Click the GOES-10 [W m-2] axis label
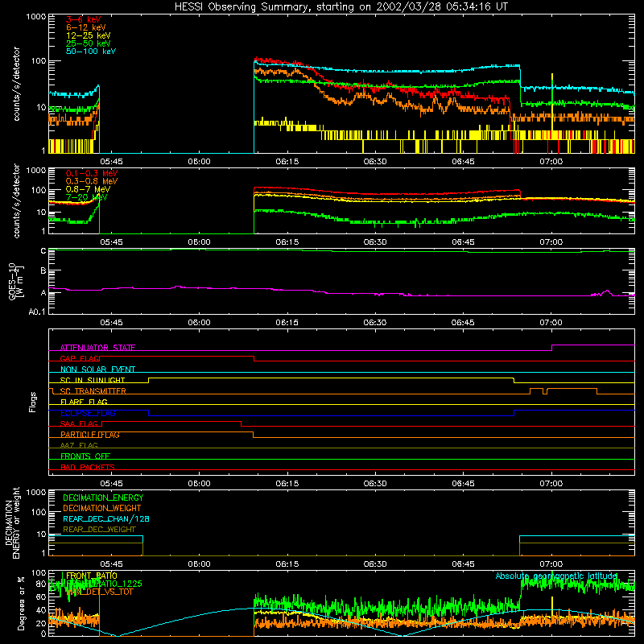644x644 pixels. point(15,281)
